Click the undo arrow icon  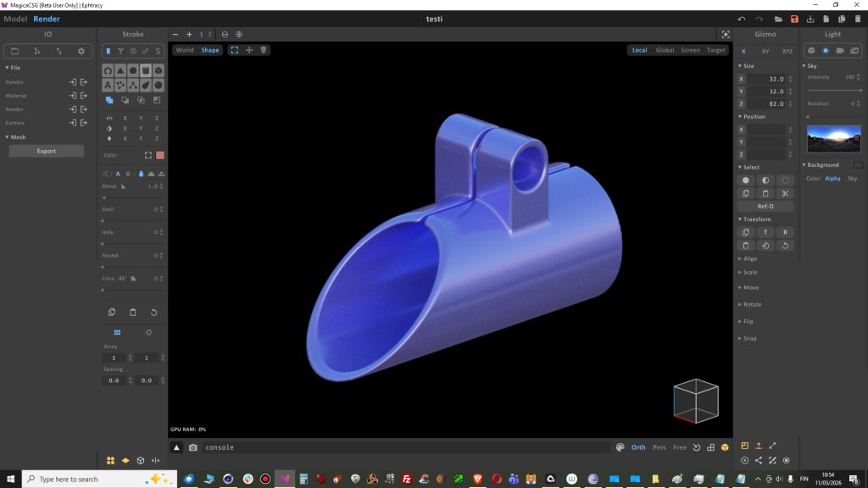pyautogui.click(x=742, y=19)
